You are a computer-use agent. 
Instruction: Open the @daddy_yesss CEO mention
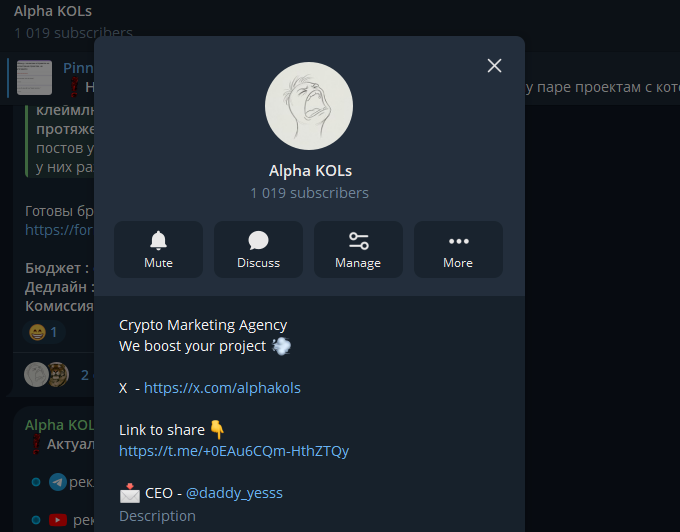pyautogui.click(x=234, y=493)
